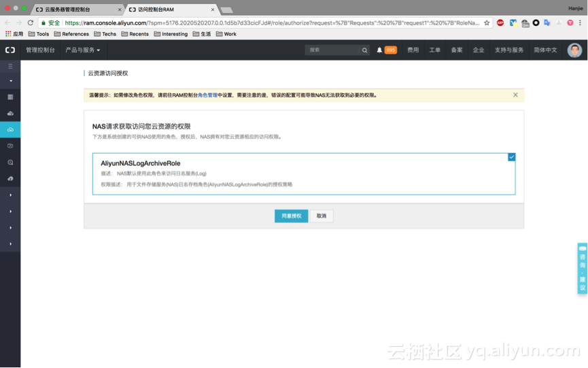
Task: Toggle the AliyunNASLogArchiveRole checkbox
Action: [x=511, y=157]
